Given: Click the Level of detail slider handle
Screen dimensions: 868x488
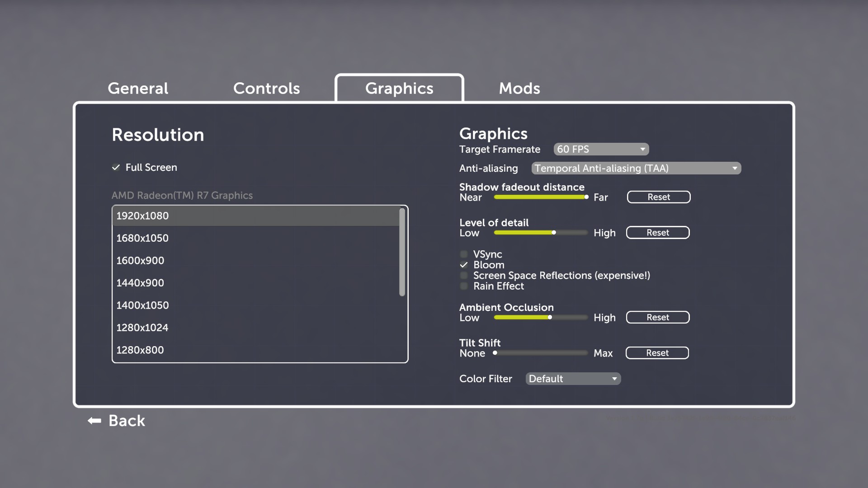Looking at the screenshot, I should coord(554,233).
